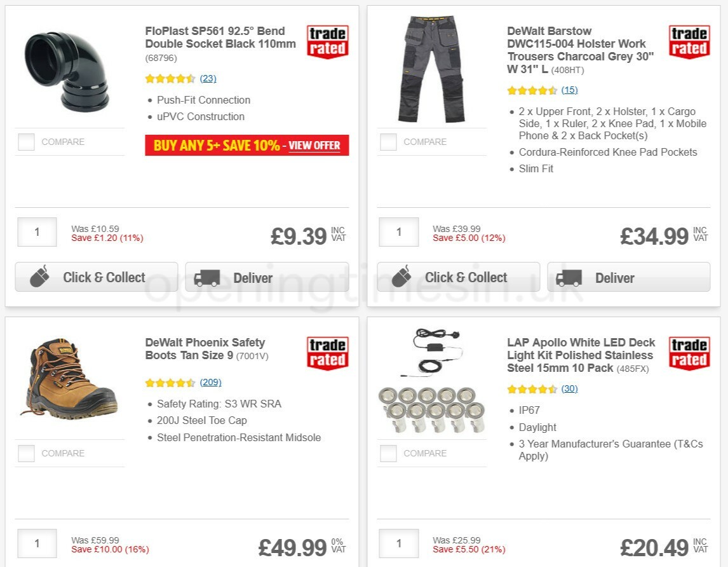This screenshot has width=728, height=567.
Task: Click VIEW OFFER in the red banner
Action: pyautogui.click(x=314, y=146)
